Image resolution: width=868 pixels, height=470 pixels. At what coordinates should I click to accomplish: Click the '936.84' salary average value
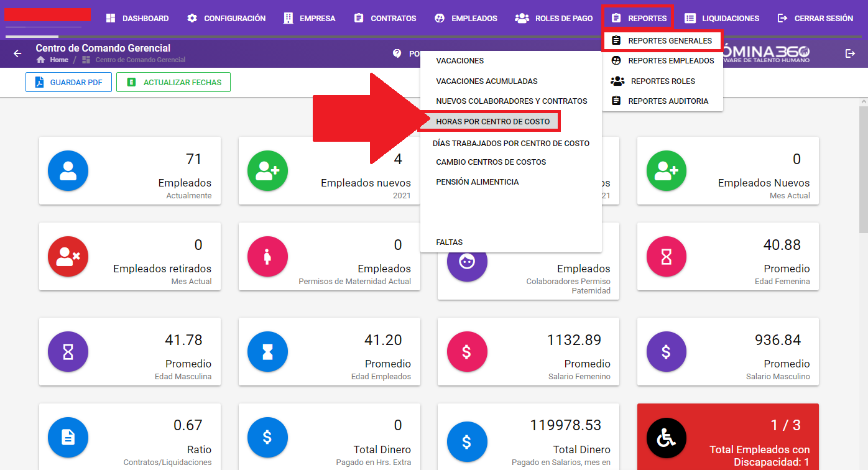tap(778, 340)
